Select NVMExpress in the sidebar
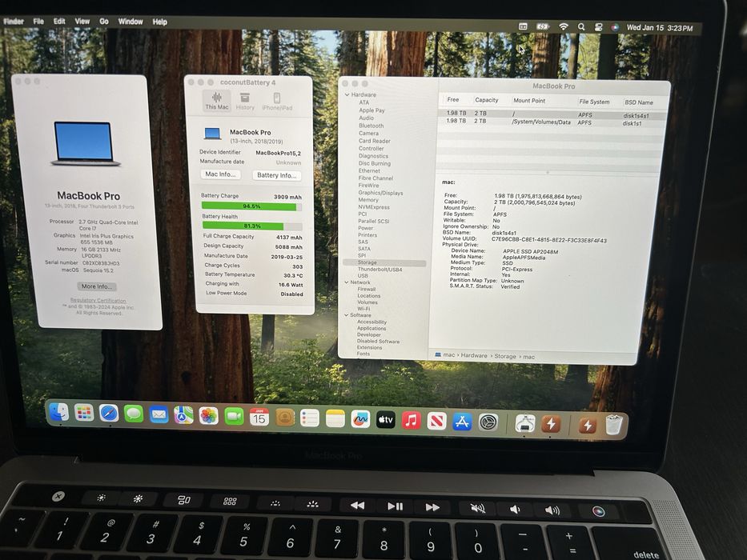This screenshot has width=747, height=560. click(373, 207)
